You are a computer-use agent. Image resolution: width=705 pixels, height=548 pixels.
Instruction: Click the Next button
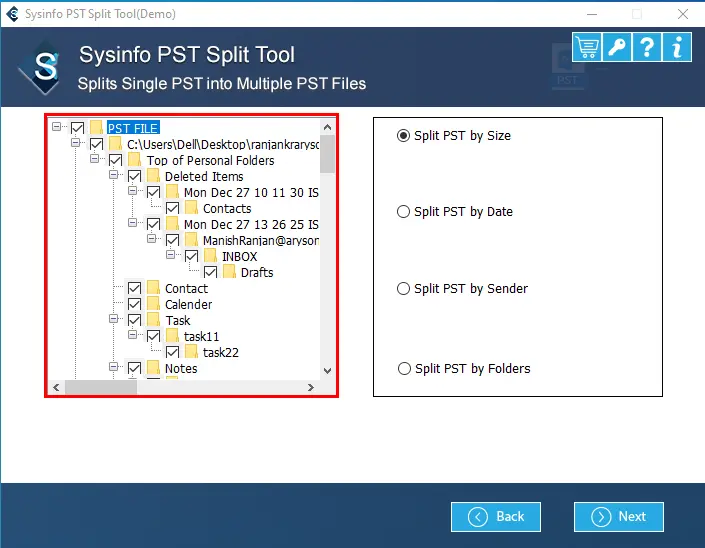619,517
